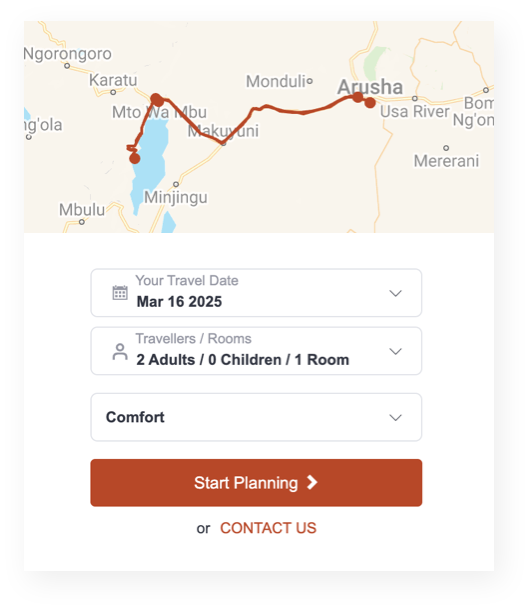Click the Karatu town marker on map
This screenshot has height=610, width=530.
[x=113, y=92]
